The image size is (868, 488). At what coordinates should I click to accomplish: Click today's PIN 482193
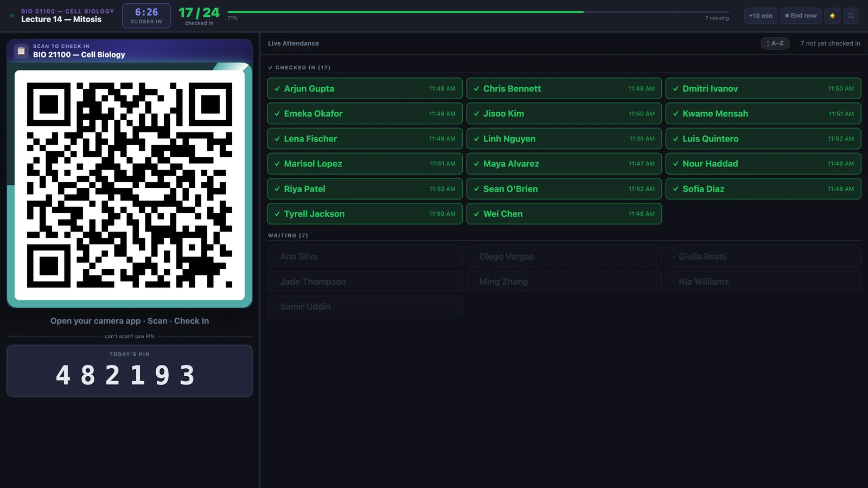(126, 375)
